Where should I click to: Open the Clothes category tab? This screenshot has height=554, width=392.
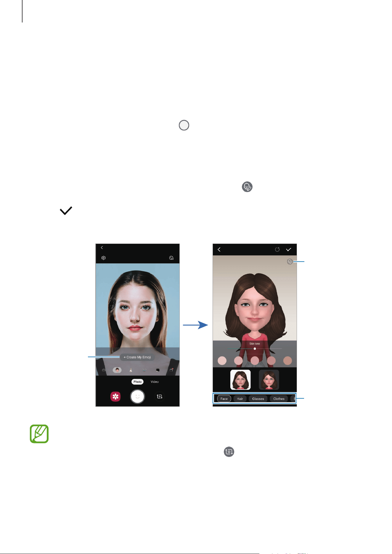[279, 399]
